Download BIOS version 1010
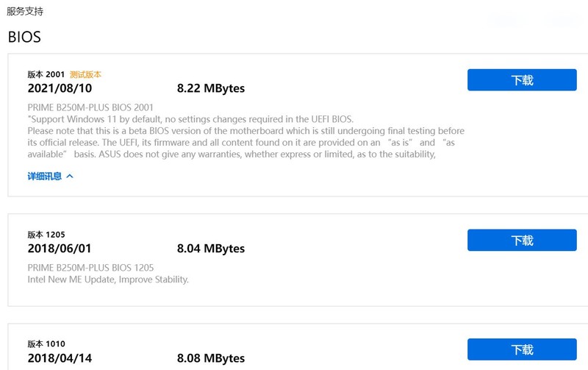The height and width of the screenshot is (370, 588). click(522, 349)
